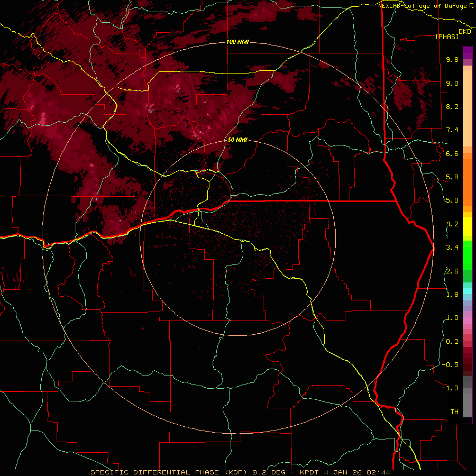
Task: Click the 5.8 value on color scale
Action: pyautogui.click(x=452, y=177)
